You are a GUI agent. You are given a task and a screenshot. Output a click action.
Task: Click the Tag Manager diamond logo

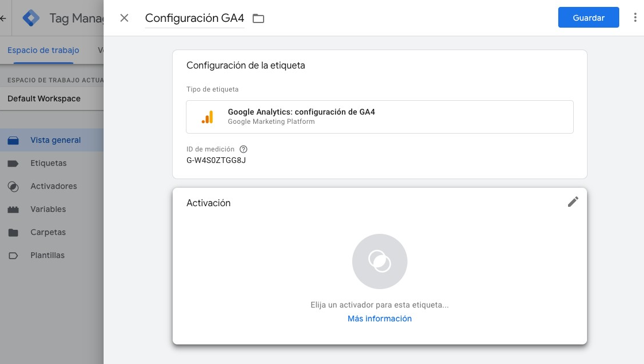pyautogui.click(x=31, y=18)
